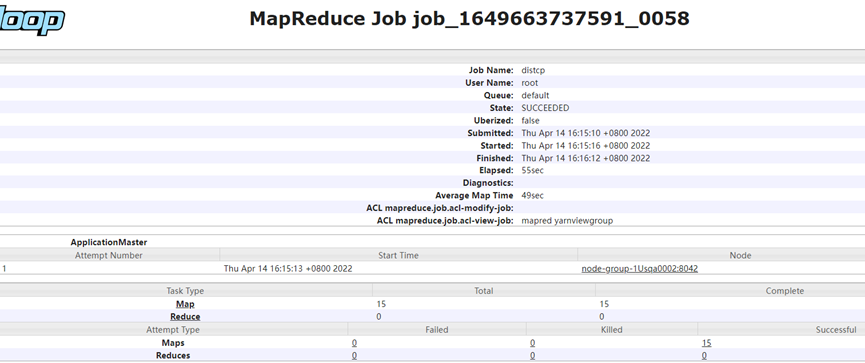Viewport: 865px width, 363px height.
Task: View killed Maps attempts count
Action: pos(532,343)
